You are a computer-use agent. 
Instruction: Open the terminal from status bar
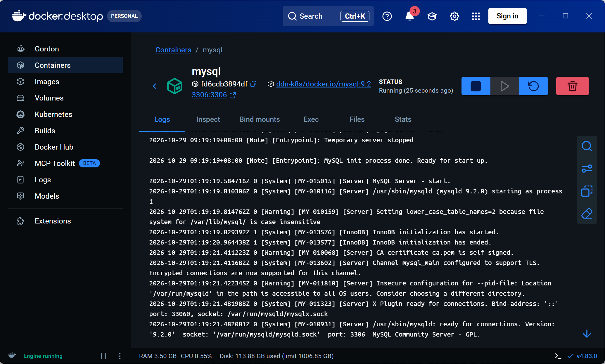click(558, 356)
